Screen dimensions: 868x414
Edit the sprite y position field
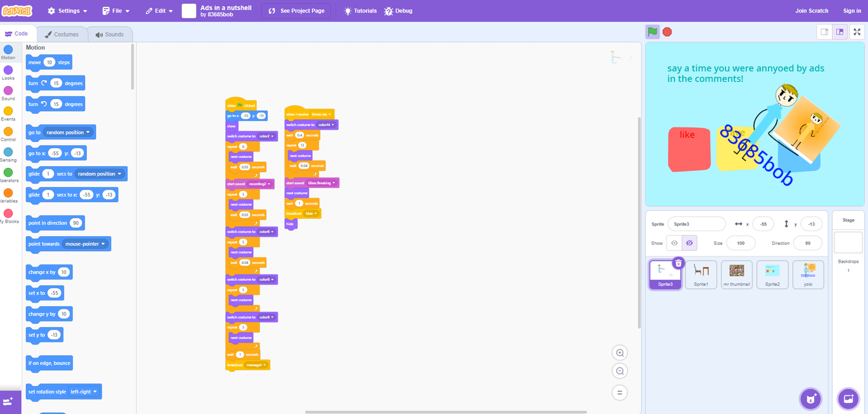(812, 224)
